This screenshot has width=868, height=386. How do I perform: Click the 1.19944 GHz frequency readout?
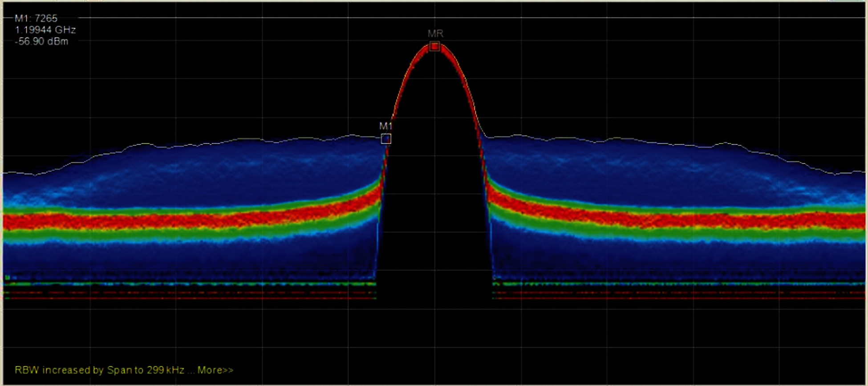click(45, 30)
